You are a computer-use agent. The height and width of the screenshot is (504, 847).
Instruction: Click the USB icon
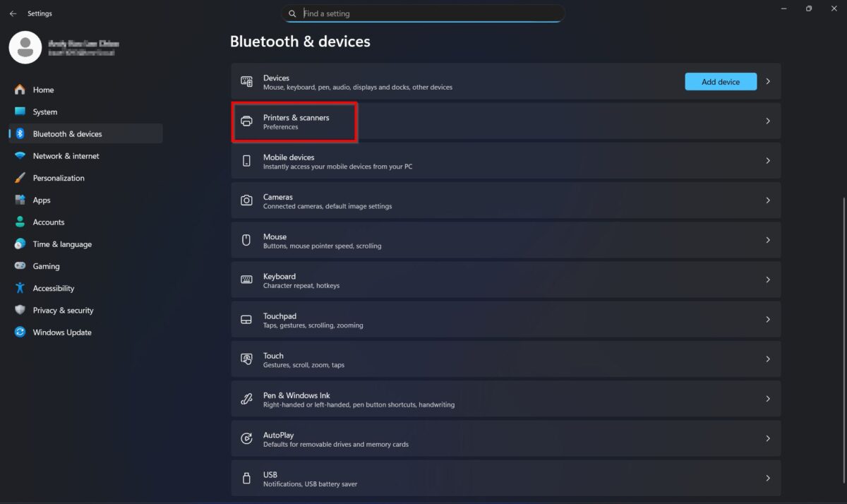click(246, 478)
